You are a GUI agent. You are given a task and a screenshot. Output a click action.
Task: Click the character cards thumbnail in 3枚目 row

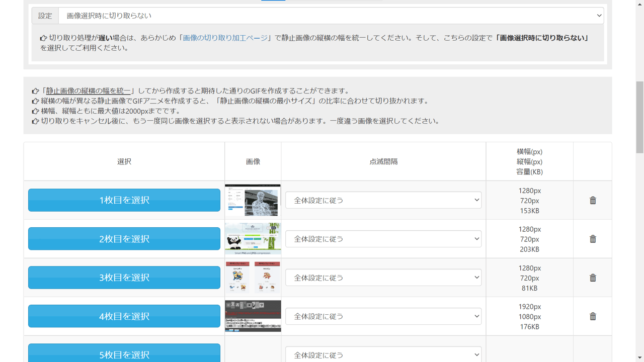[x=253, y=278]
